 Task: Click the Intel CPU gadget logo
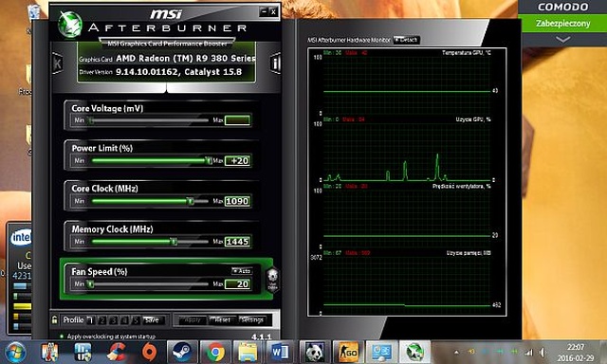(21, 237)
